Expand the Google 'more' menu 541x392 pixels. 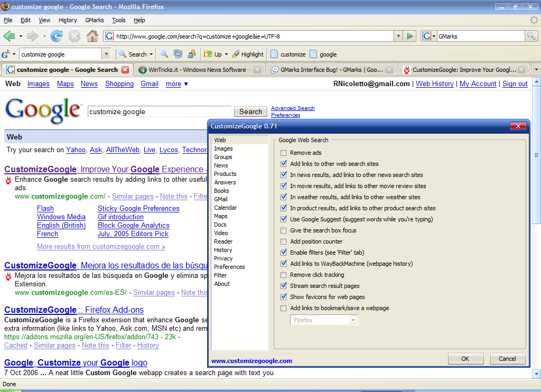click(x=177, y=84)
